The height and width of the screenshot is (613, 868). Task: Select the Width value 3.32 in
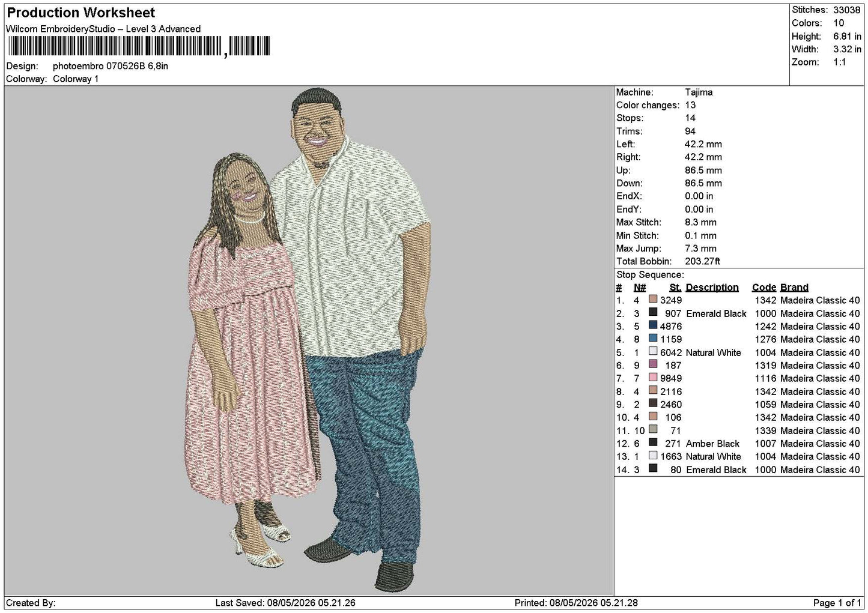click(x=847, y=49)
